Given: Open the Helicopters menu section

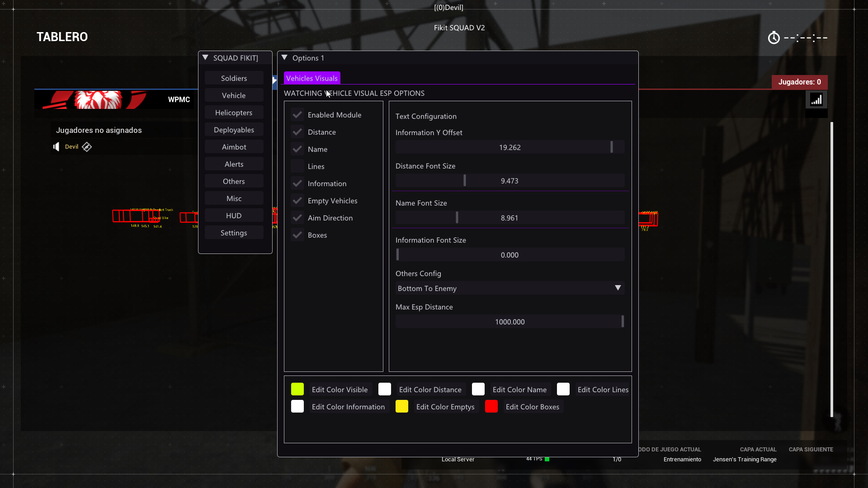Looking at the screenshot, I should coord(234,113).
